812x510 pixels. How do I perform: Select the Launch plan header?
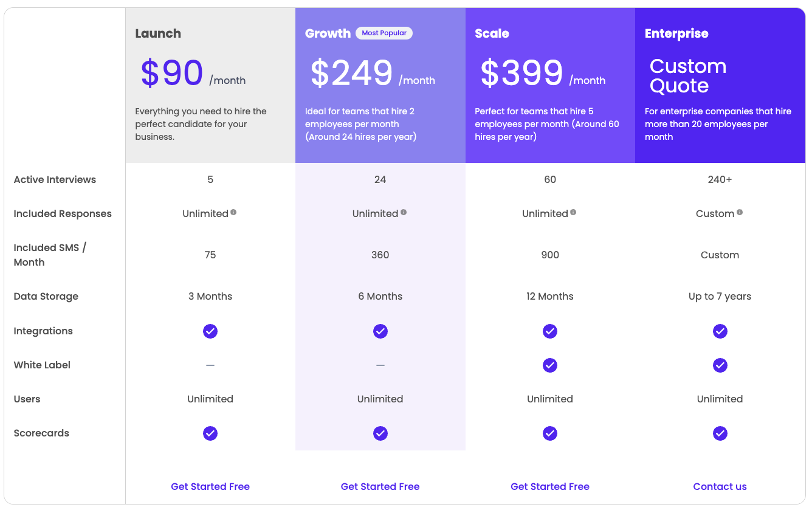pyautogui.click(x=158, y=33)
